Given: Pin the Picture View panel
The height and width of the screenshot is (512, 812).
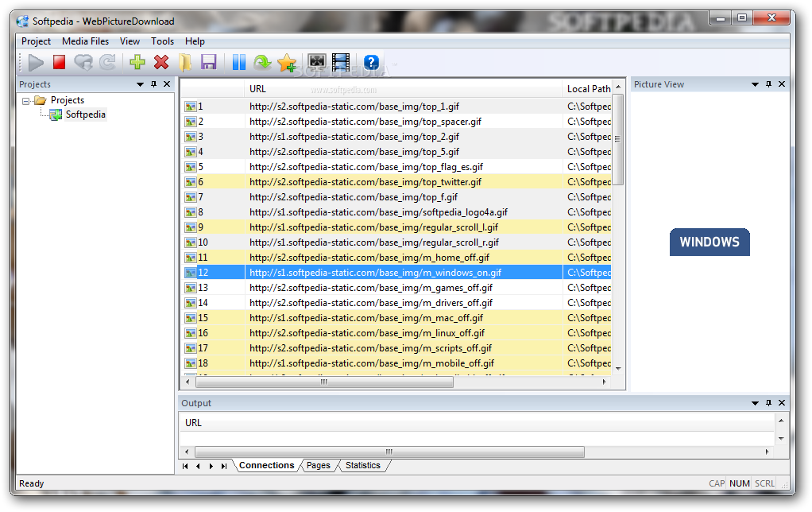Looking at the screenshot, I should (768, 84).
